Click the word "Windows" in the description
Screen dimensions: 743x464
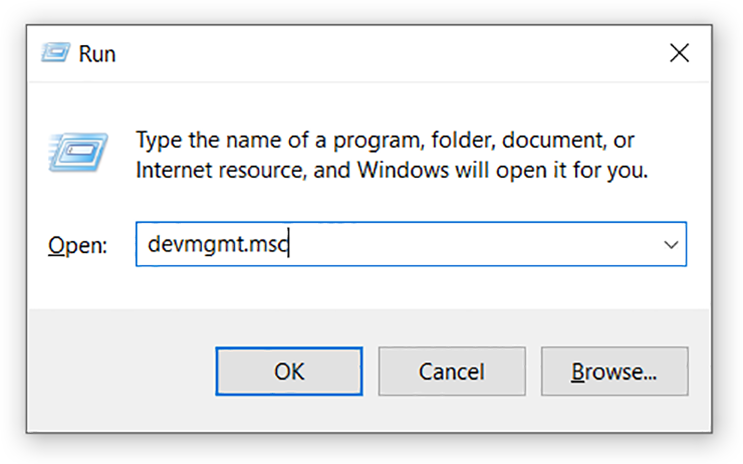tap(403, 170)
